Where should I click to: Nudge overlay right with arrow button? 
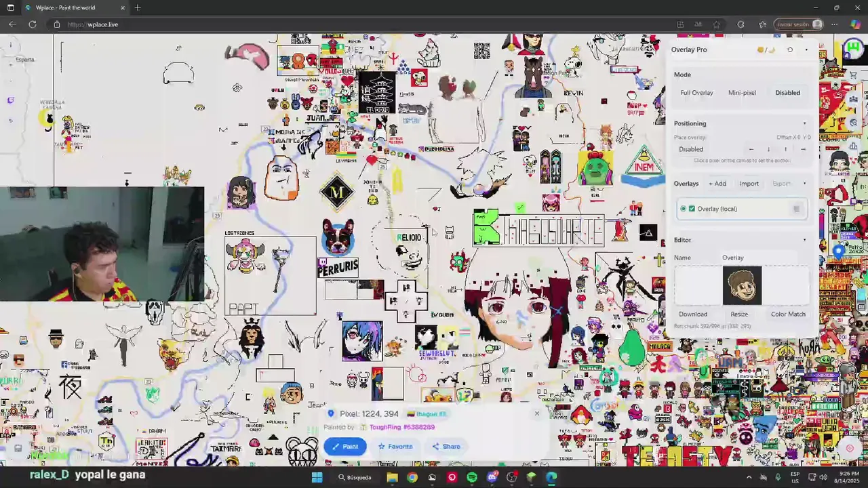tap(803, 149)
